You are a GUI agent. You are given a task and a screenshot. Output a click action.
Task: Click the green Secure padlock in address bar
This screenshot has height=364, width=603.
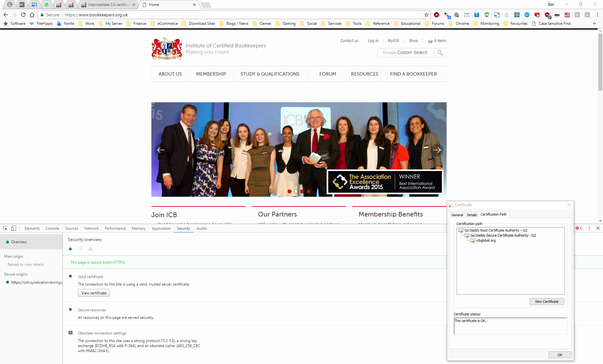tap(42, 15)
